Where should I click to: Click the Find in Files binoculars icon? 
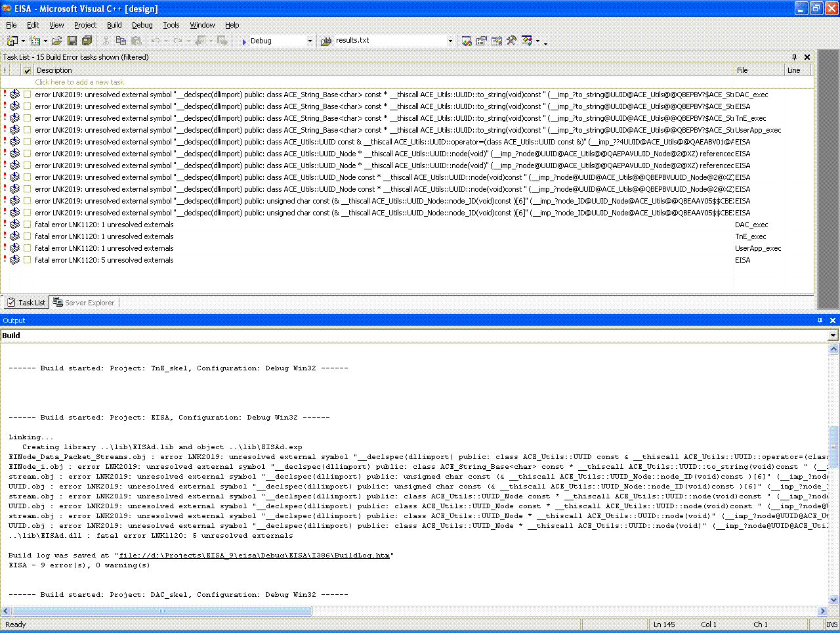326,41
